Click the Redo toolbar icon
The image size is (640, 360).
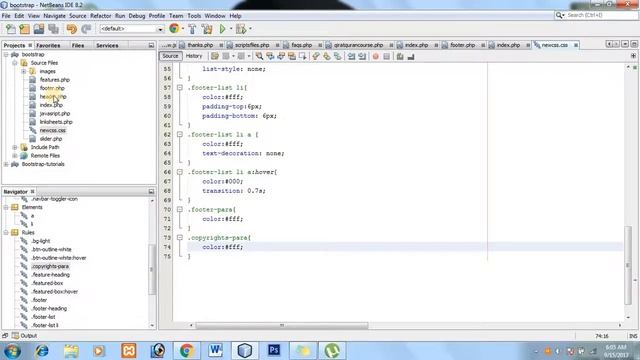pos(86,29)
